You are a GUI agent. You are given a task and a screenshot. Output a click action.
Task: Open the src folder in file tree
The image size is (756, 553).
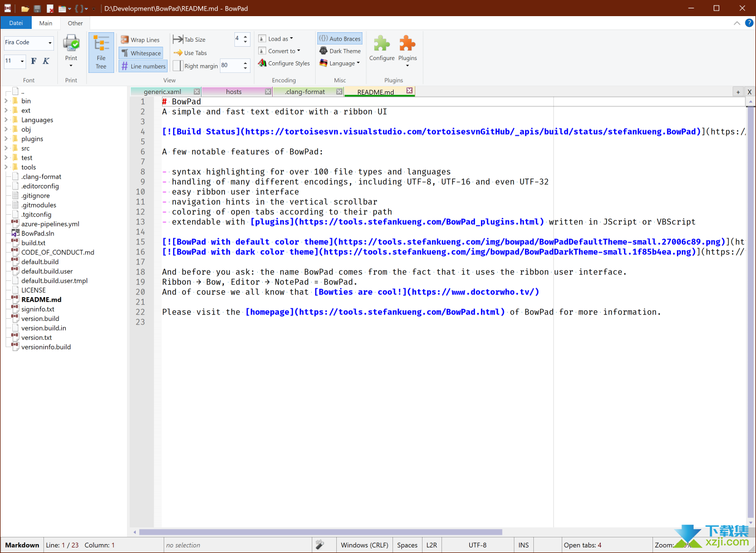tap(26, 149)
